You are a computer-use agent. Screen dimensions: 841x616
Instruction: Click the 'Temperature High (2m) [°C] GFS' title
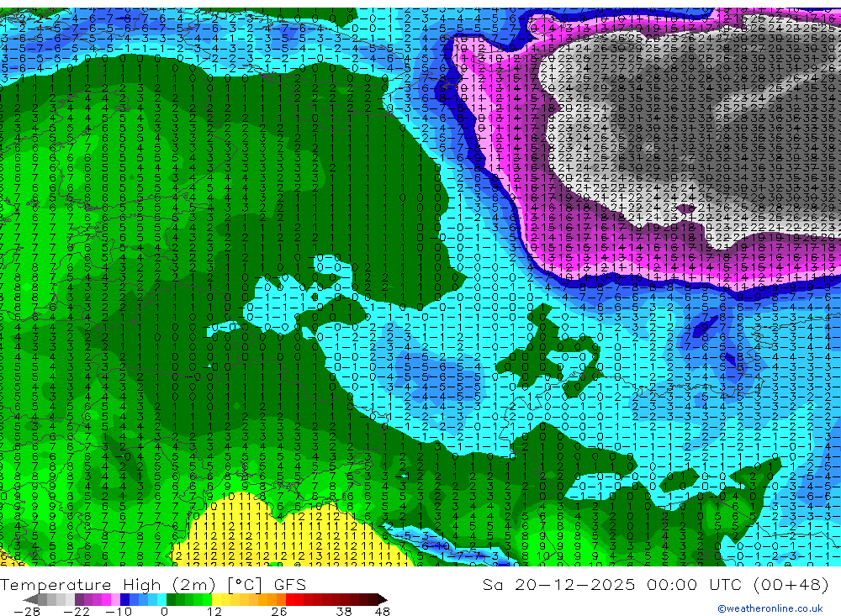point(153,584)
